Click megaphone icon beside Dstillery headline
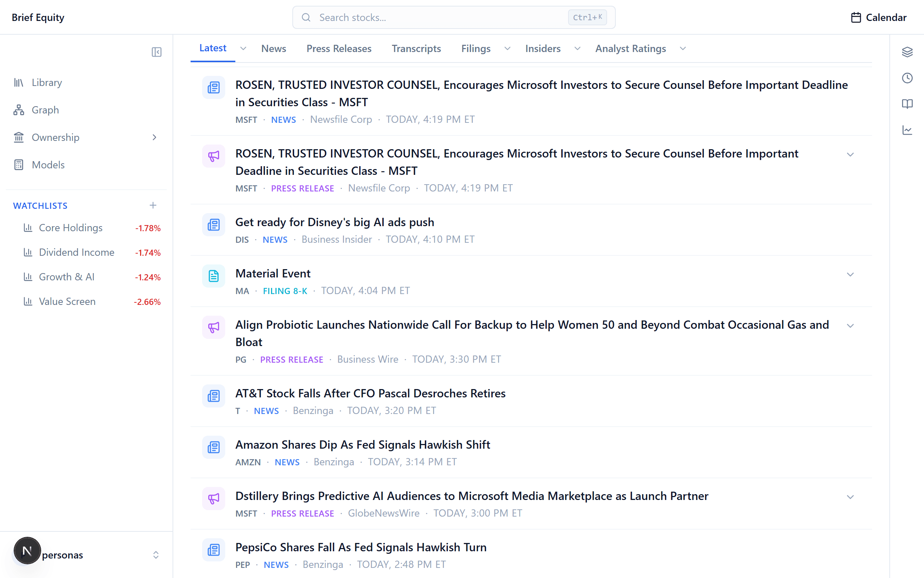The height and width of the screenshot is (578, 924). 213,499
